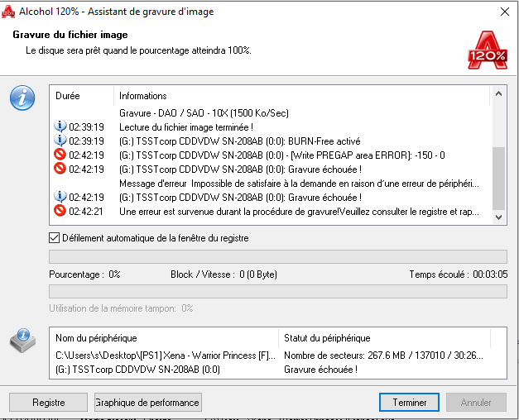The height and width of the screenshot is (420, 519).
Task: Click the 02:42:21 timestamp
Action: click(x=86, y=212)
